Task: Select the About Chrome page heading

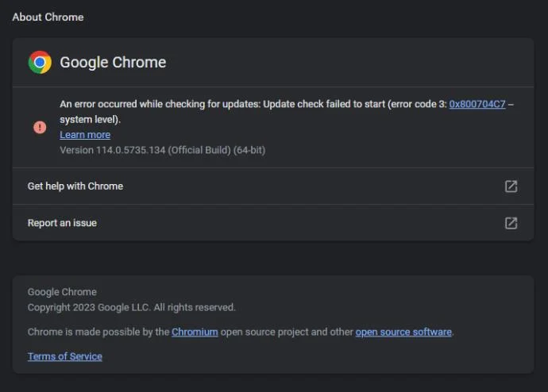Action: (x=48, y=17)
